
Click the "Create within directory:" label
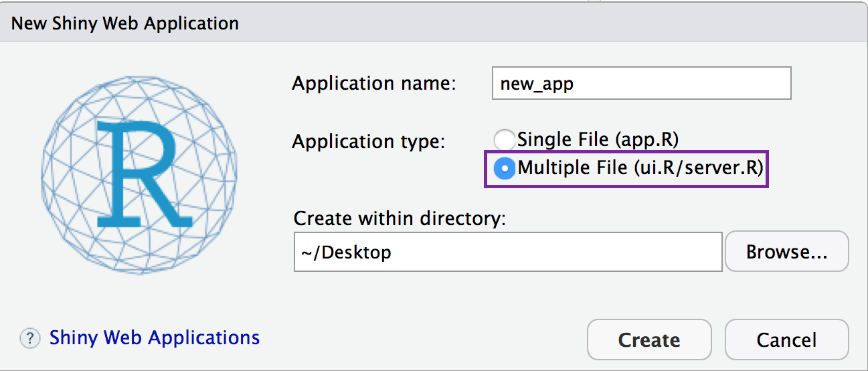point(400,218)
